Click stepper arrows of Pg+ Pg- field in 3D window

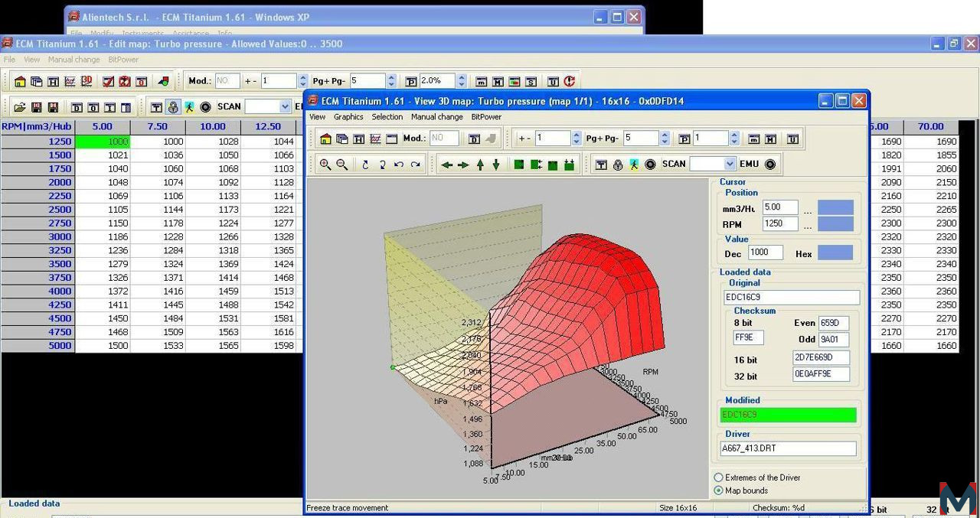(665, 138)
